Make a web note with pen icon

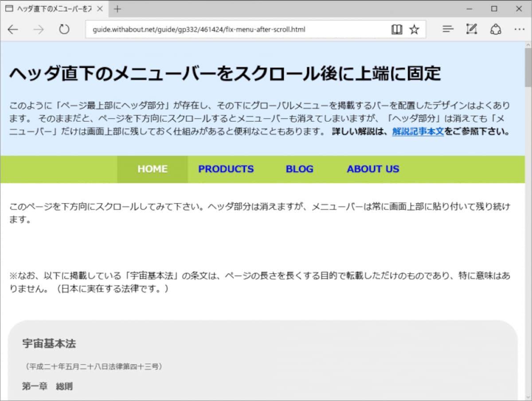(472, 30)
